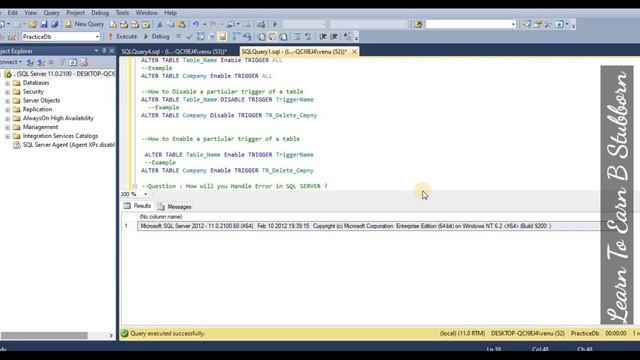This screenshot has width=640, height=360.
Task: Expand the AlwaysOn High Availability node
Action: 7,118
